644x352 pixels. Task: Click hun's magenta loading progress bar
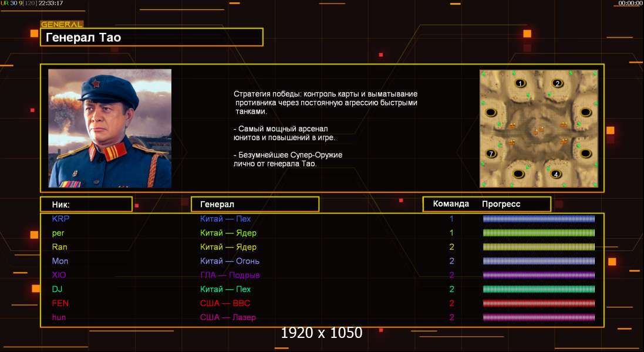539,317
